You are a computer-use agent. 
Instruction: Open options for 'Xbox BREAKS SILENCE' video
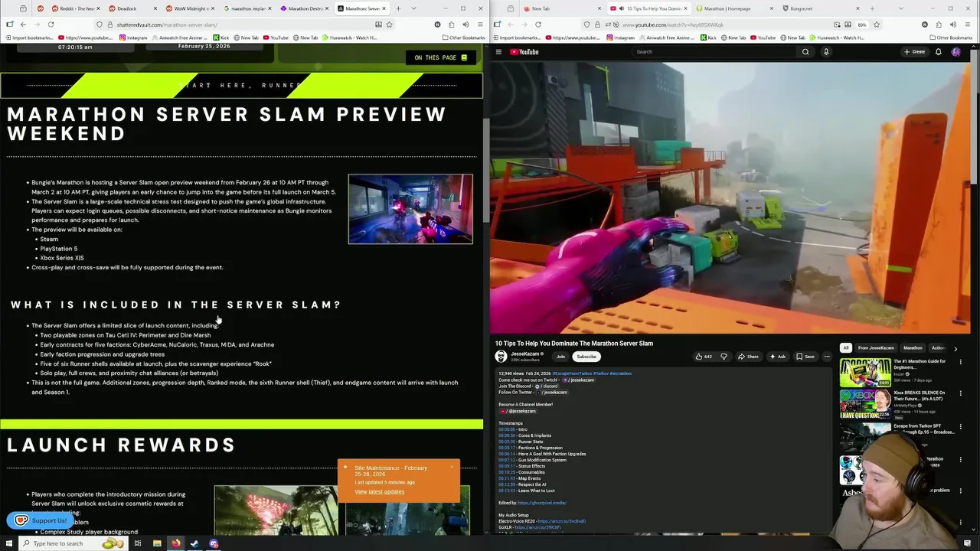tap(960, 393)
